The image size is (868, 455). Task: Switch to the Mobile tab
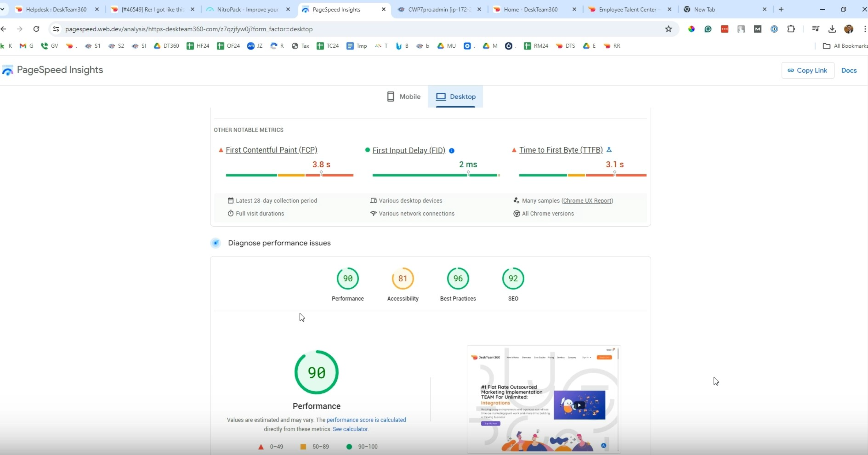tap(404, 97)
